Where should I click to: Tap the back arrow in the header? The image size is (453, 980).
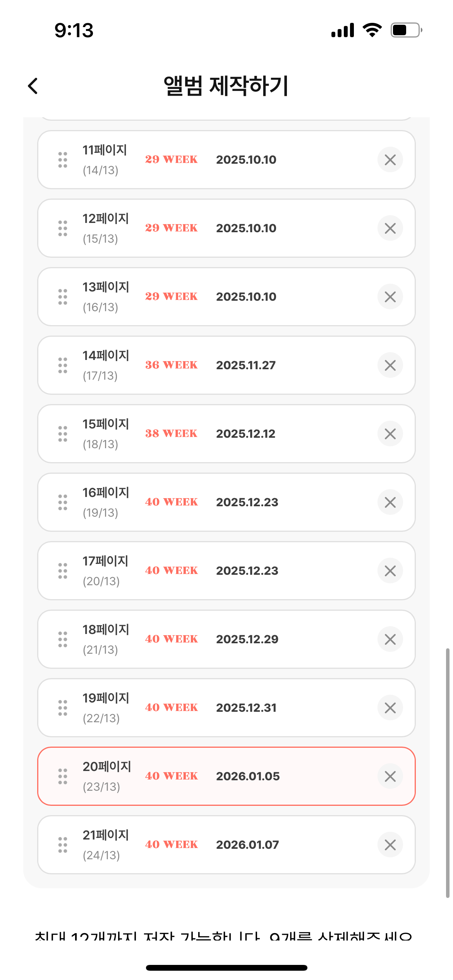click(33, 86)
